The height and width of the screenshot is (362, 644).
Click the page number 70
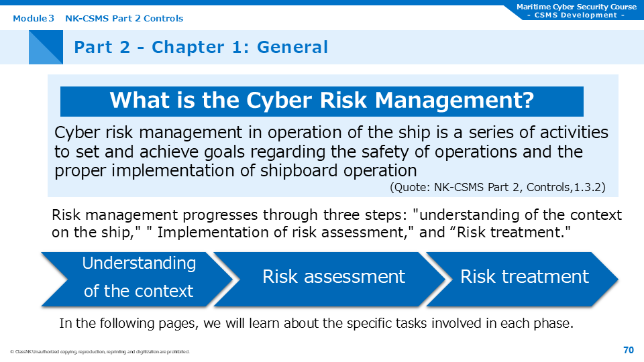[x=628, y=350]
